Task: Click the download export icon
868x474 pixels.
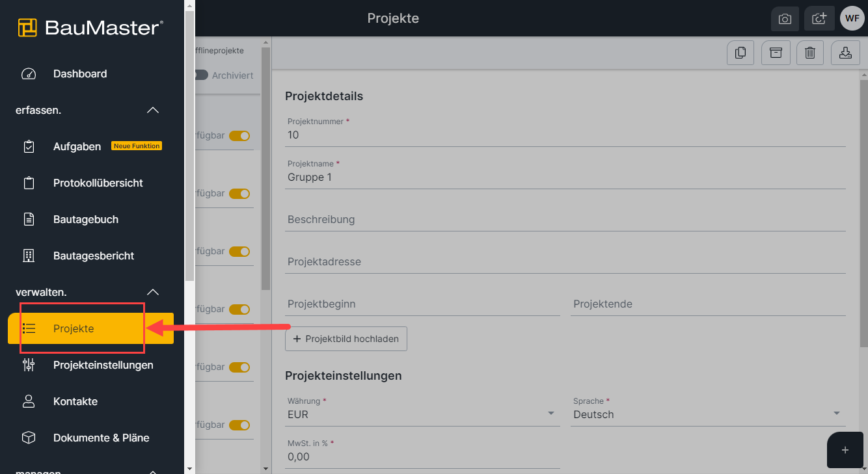Action: coord(845,53)
